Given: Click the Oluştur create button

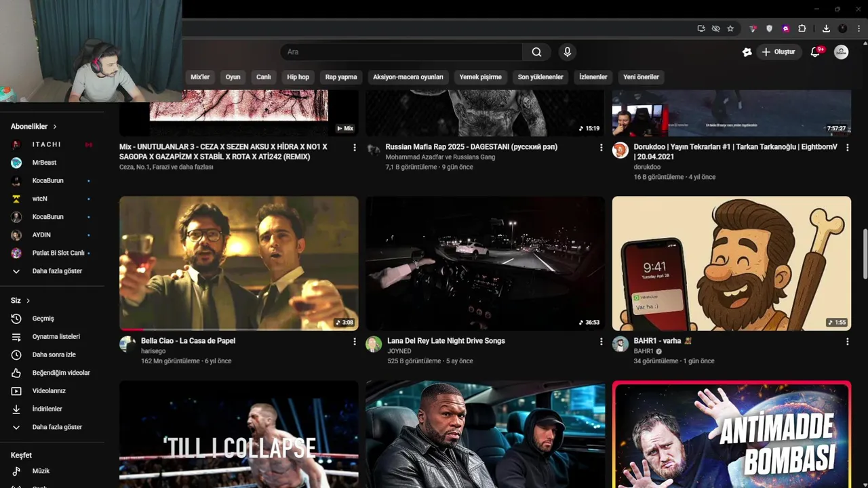Looking at the screenshot, I should click(x=778, y=52).
